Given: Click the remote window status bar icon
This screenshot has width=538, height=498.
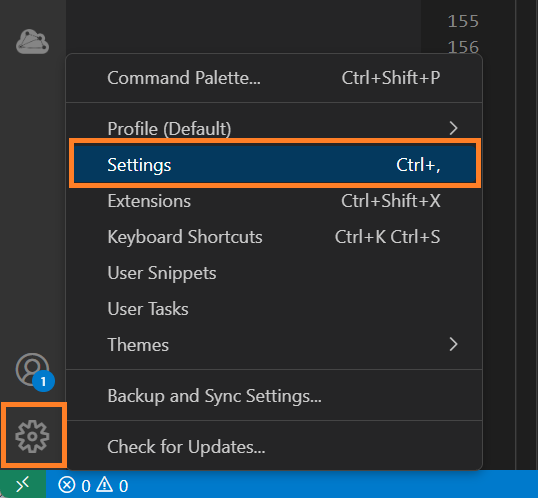Looking at the screenshot, I should click(23, 485).
